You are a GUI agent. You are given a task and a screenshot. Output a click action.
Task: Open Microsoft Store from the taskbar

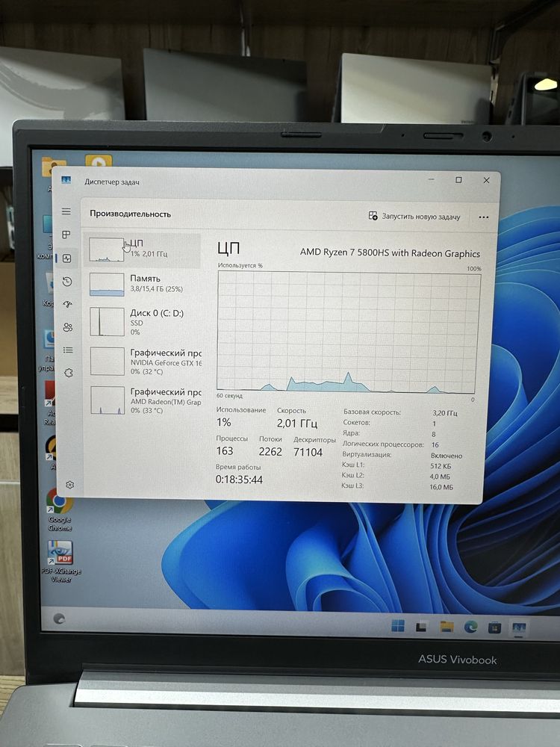pos(495,628)
